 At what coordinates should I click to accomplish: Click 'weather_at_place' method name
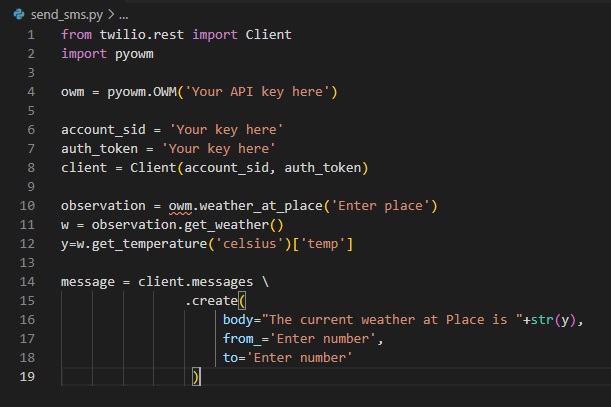pos(261,206)
